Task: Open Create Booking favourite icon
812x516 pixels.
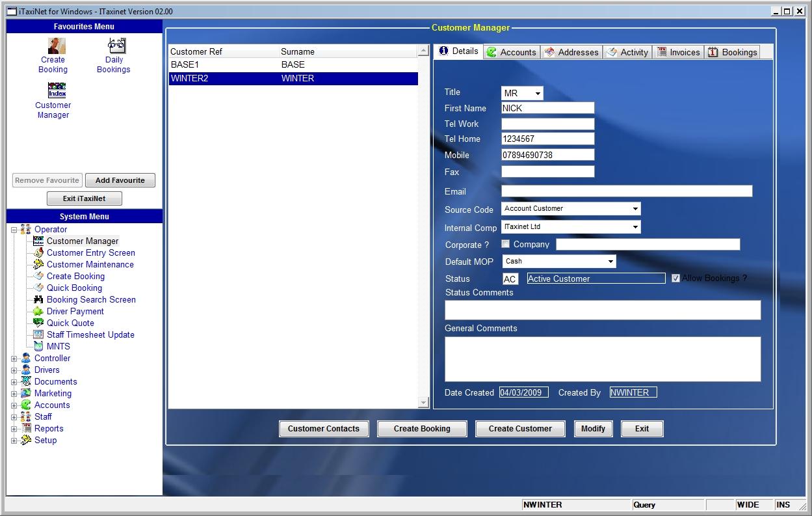Action: point(57,46)
